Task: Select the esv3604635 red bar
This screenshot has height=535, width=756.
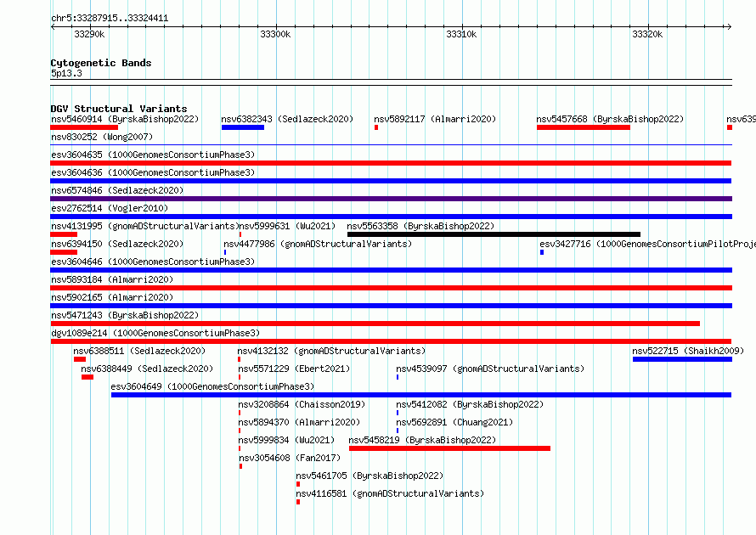Action: click(391, 163)
